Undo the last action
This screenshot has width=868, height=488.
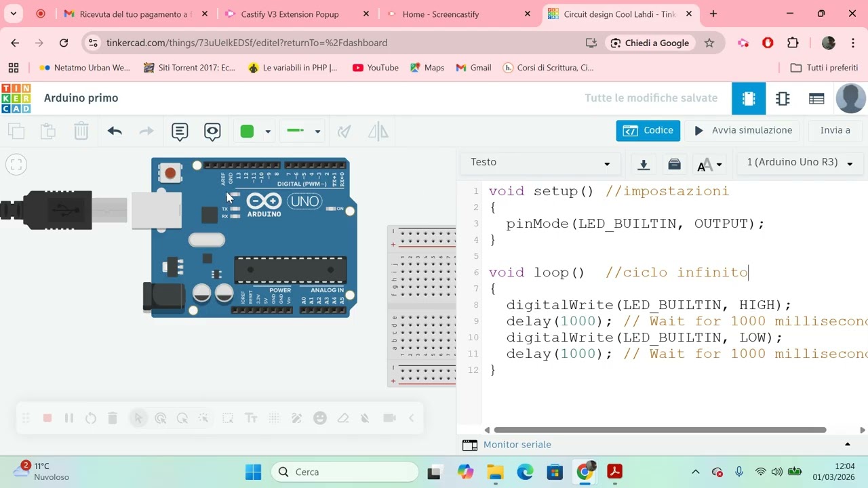click(x=115, y=131)
